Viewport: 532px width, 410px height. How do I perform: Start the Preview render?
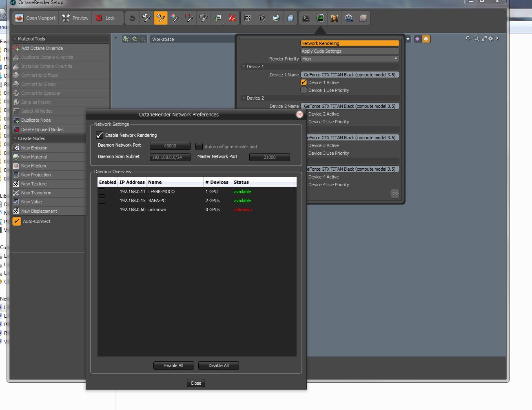tap(75, 18)
